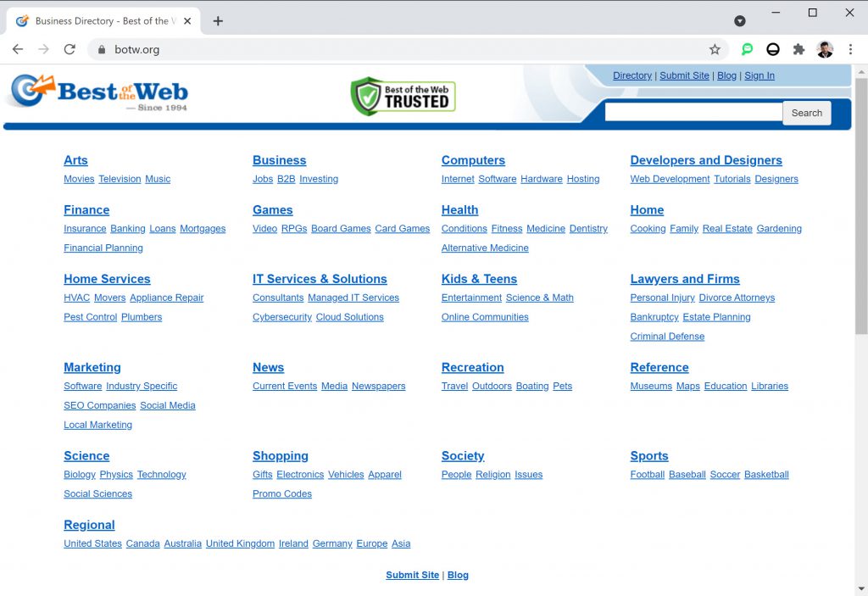Reload the page with the refresh icon
The height and width of the screenshot is (596, 868).
(x=70, y=49)
